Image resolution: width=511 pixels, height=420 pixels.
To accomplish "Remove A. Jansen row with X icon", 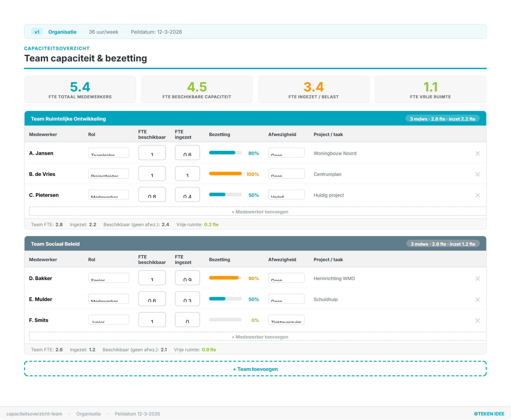I will coord(477,153).
